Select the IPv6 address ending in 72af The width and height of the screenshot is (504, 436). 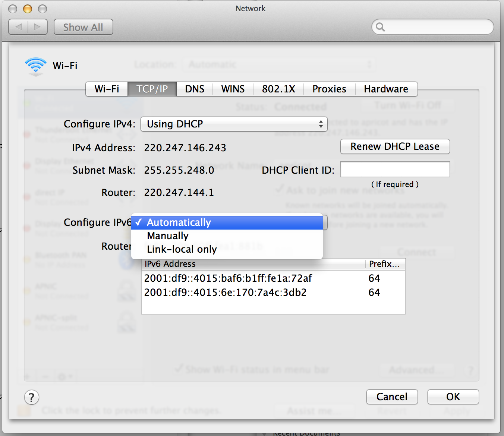tap(228, 278)
